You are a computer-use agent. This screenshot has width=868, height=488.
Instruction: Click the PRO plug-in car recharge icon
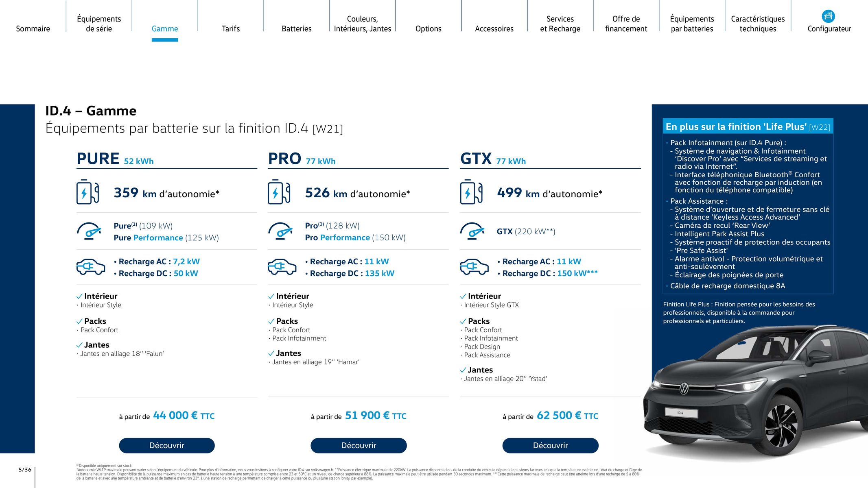click(282, 267)
